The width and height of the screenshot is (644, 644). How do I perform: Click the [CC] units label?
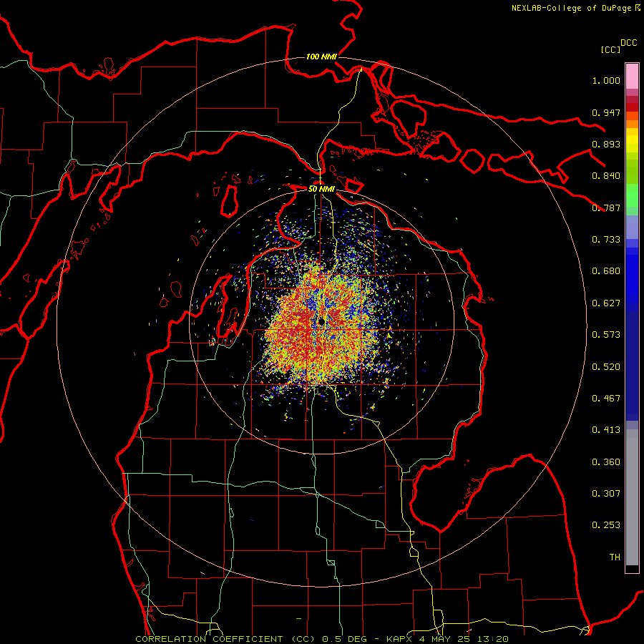click(x=611, y=49)
